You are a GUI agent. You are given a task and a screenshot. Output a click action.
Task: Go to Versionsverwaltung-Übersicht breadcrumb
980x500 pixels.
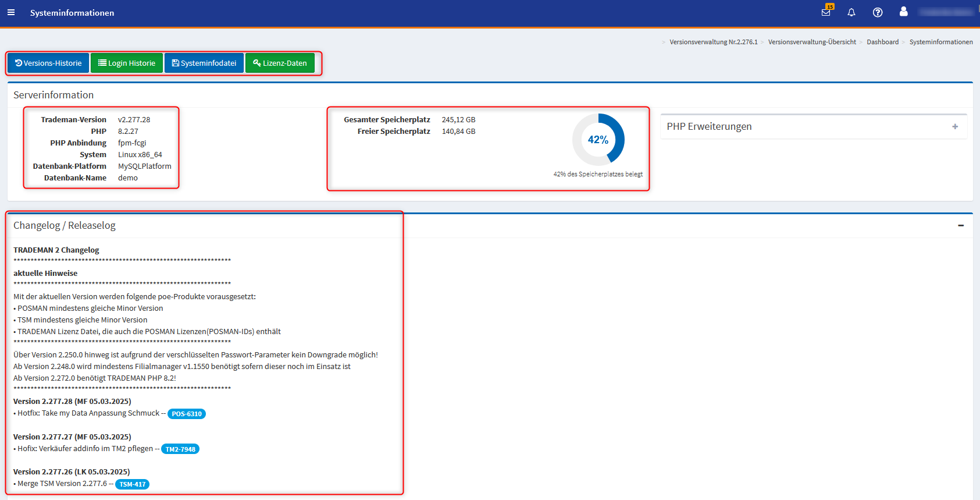coord(812,42)
